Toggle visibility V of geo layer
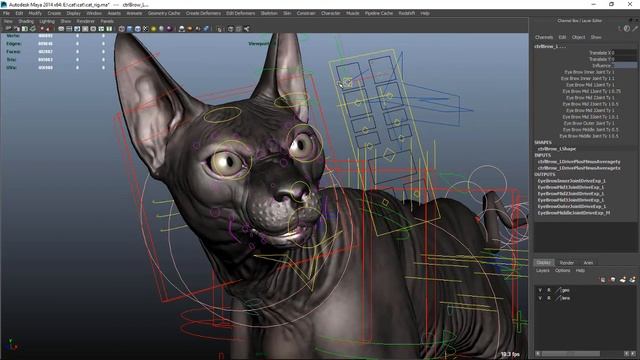The height and width of the screenshot is (360, 640). click(540, 290)
